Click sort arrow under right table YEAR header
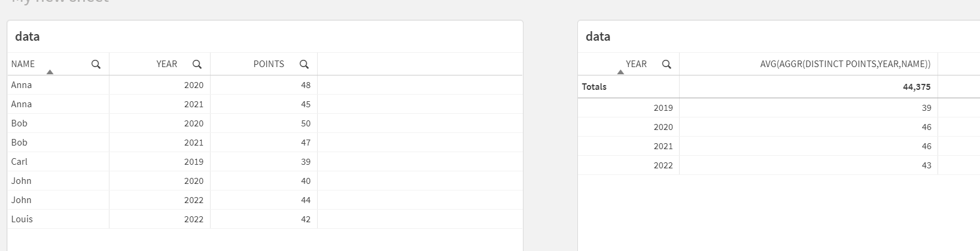The image size is (980, 251). click(x=620, y=72)
